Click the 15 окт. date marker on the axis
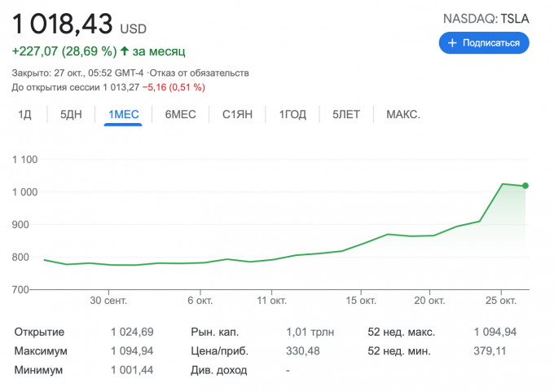 pos(361,301)
